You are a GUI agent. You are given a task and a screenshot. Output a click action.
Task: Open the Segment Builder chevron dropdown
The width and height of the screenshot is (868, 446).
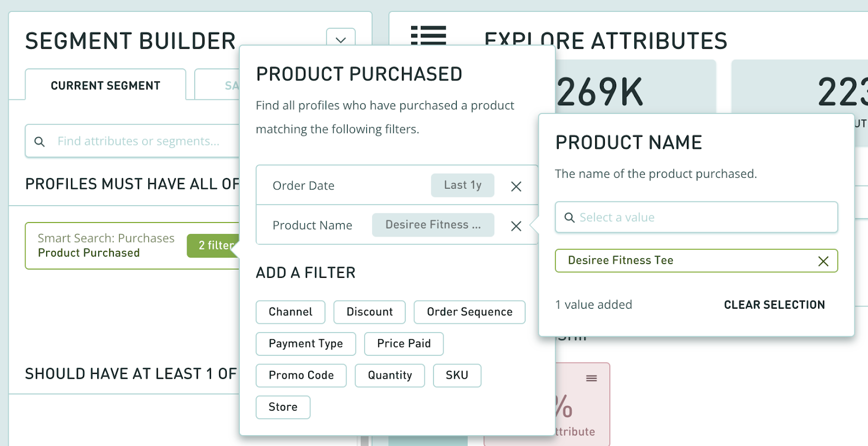click(341, 37)
